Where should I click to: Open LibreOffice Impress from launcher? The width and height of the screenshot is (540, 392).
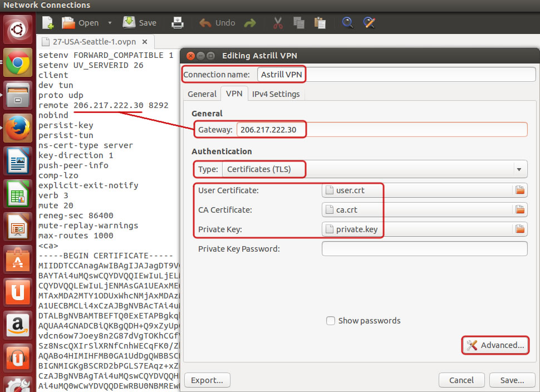[x=18, y=226]
